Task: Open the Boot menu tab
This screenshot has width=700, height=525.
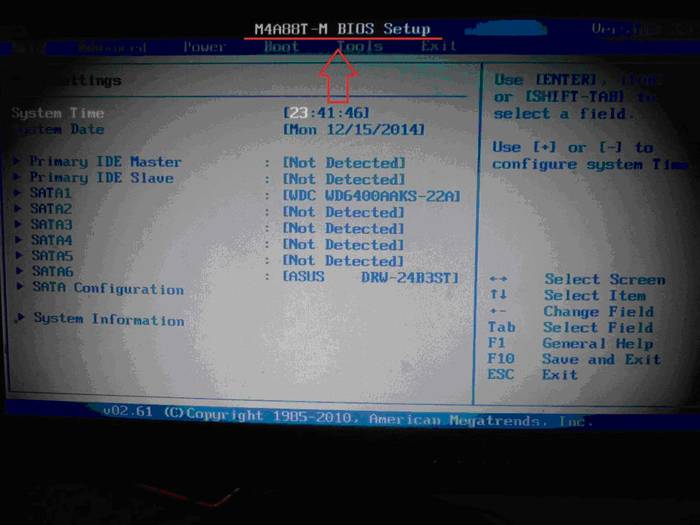Action: 281,47
